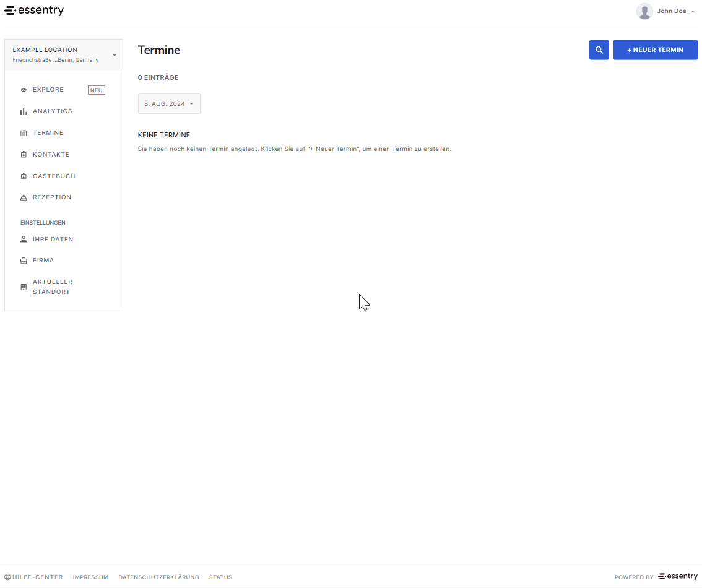Click the Hilfe-Center globe icon
This screenshot has width=702, height=588.
(7, 577)
